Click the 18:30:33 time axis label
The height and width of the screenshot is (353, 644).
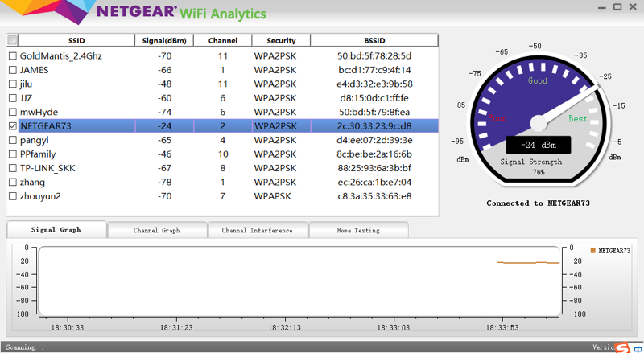point(68,327)
